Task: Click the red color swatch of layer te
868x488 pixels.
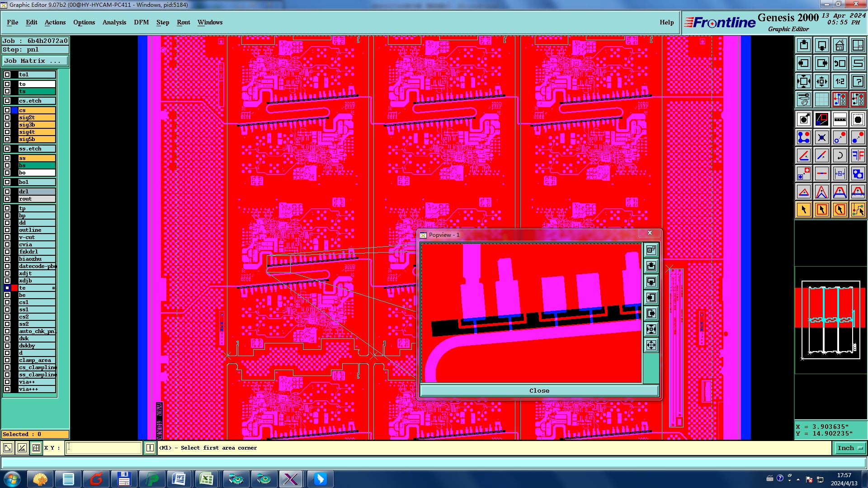Action: coord(14,288)
